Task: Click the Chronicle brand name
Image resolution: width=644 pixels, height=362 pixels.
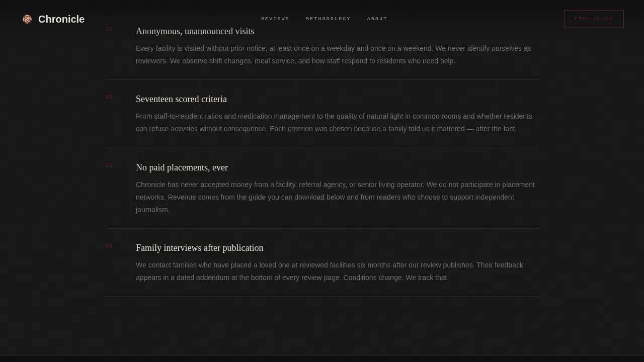Action: [61, 19]
